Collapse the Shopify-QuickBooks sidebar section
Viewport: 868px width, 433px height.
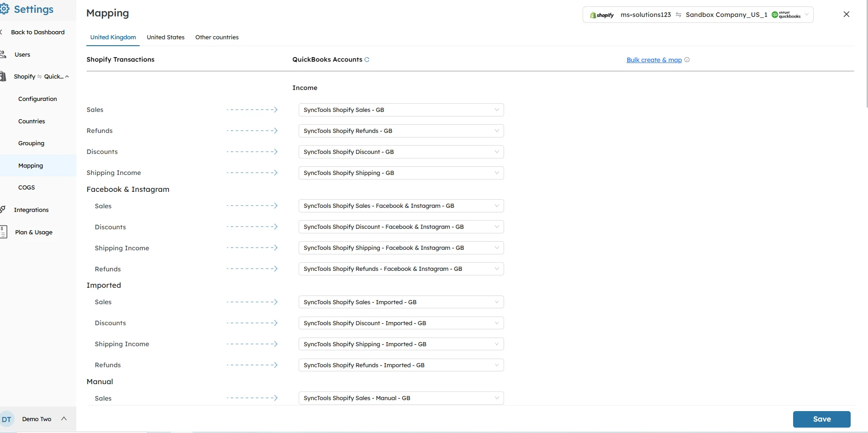coord(67,76)
